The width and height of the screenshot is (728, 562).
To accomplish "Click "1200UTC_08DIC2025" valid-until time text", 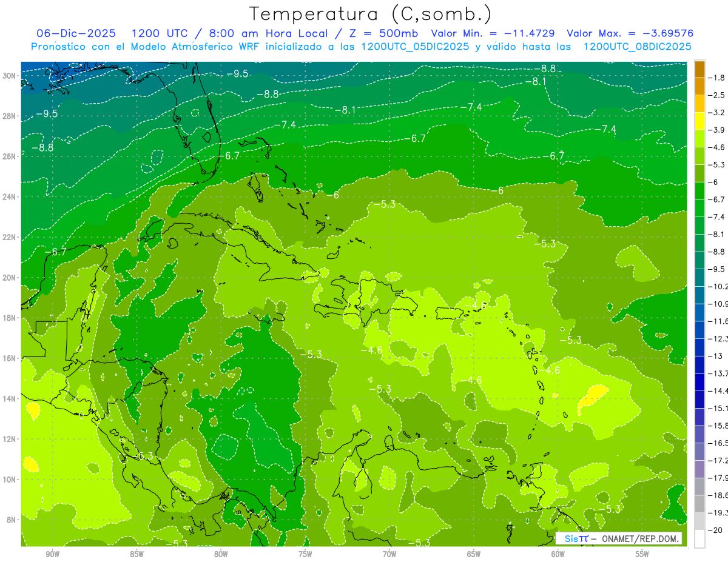I will (x=637, y=47).
